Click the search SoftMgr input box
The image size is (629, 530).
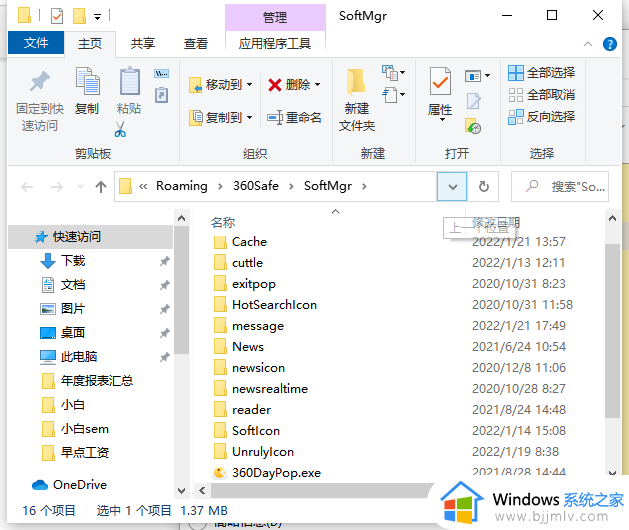(560, 187)
